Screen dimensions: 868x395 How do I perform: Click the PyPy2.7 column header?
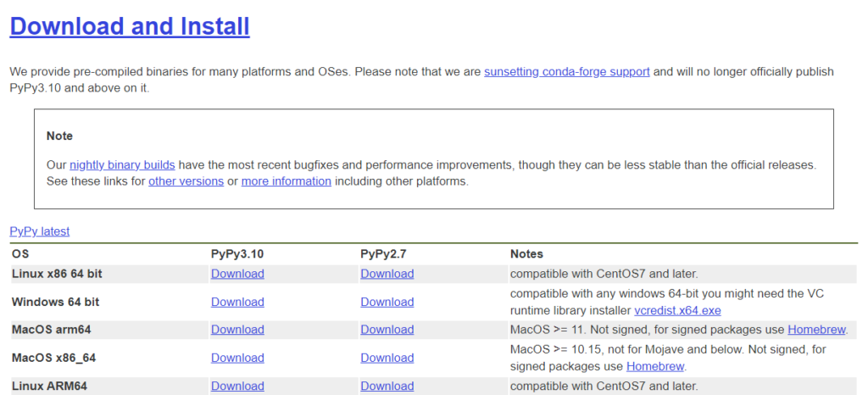(384, 254)
